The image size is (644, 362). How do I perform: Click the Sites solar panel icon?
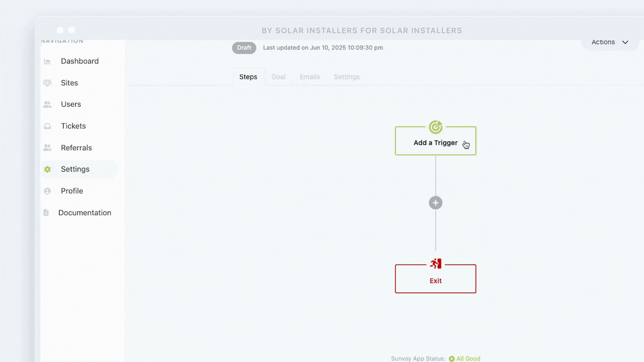[x=47, y=83]
